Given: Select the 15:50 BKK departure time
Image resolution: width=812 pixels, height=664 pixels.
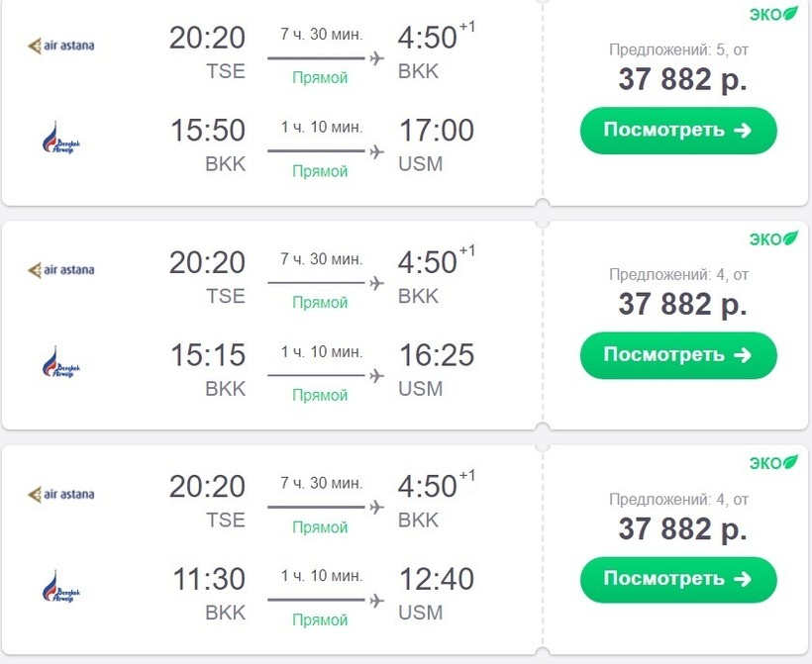Looking at the screenshot, I should [x=207, y=131].
